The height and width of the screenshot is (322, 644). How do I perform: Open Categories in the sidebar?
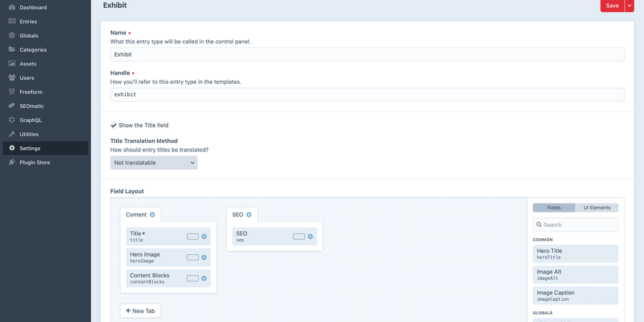click(45, 50)
